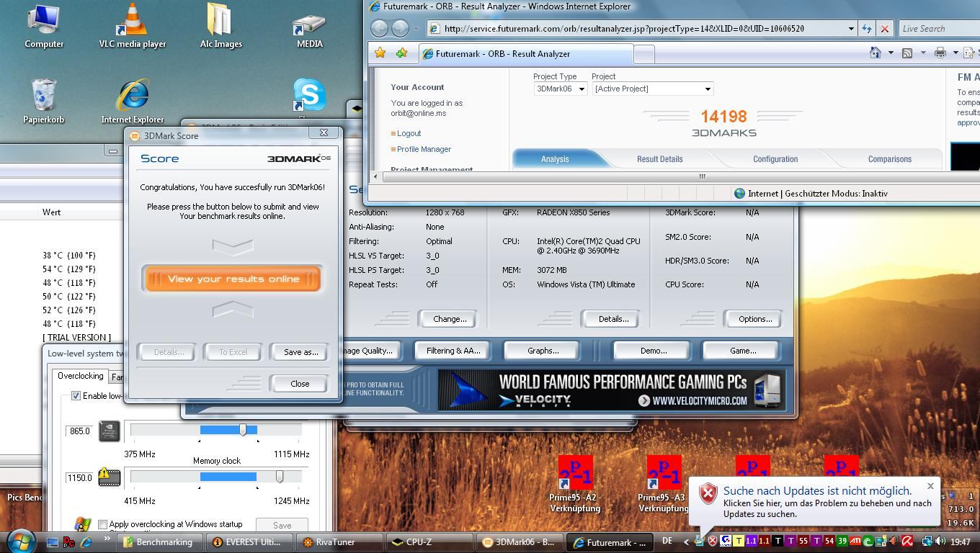
Task: Open the volume speaker tray icon
Action: 940,541
